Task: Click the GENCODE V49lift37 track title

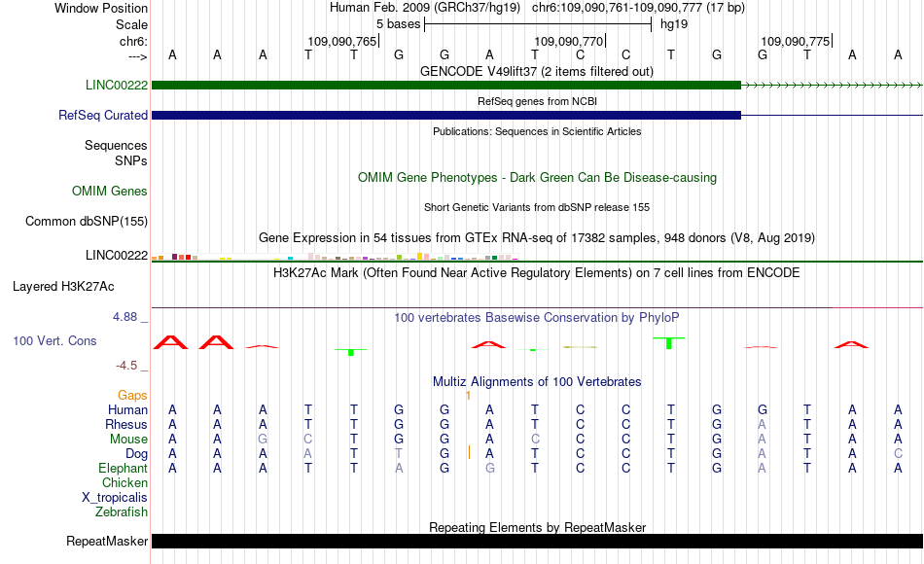Action: tap(536, 72)
